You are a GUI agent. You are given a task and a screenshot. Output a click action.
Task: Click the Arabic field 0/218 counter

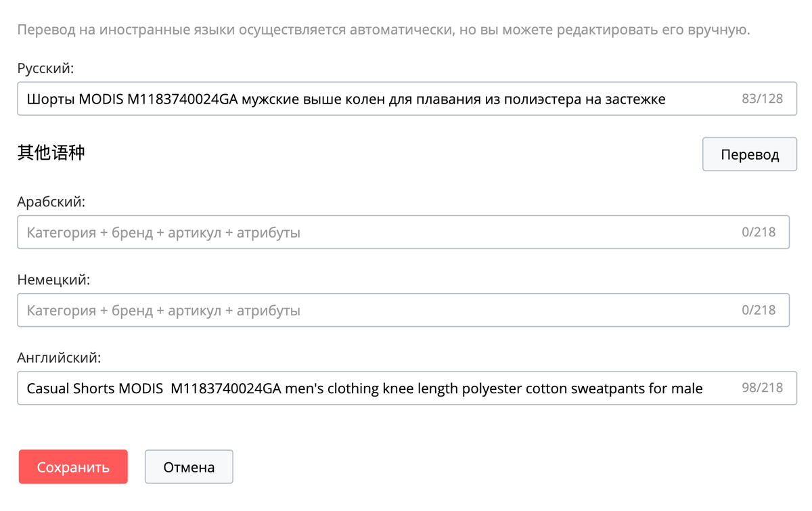[759, 232]
